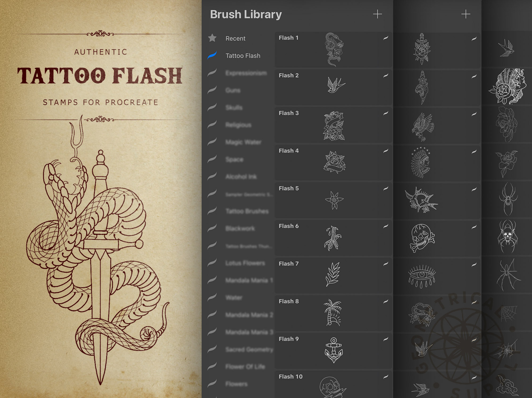The width and height of the screenshot is (532, 398).
Task: Select the panther and dagger stamp, middle panel
Action: (422, 87)
